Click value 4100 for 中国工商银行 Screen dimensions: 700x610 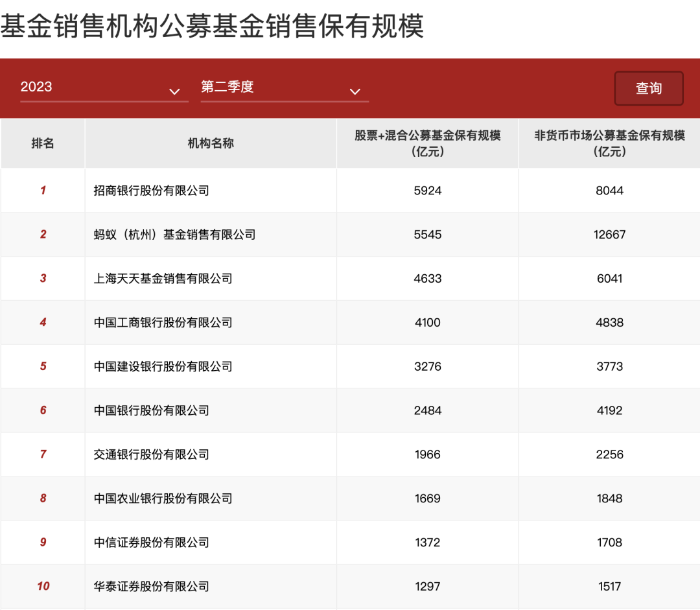pos(428,322)
